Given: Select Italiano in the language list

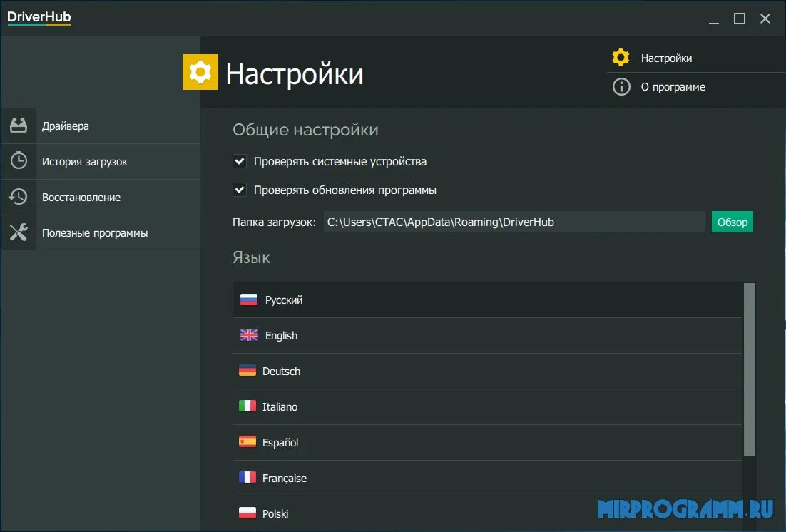Looking at the screenshot, I should pos(280,406).
